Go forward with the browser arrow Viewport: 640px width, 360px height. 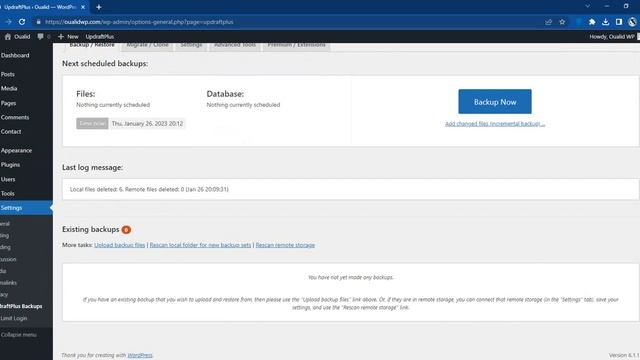click(x=8, y=22)
